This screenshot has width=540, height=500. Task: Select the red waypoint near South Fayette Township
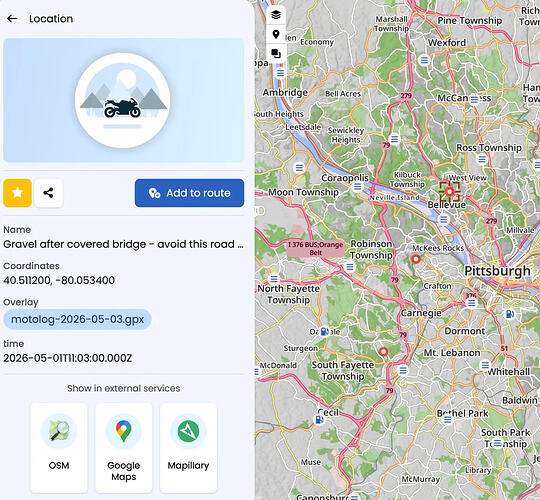[x=383, y=352]
